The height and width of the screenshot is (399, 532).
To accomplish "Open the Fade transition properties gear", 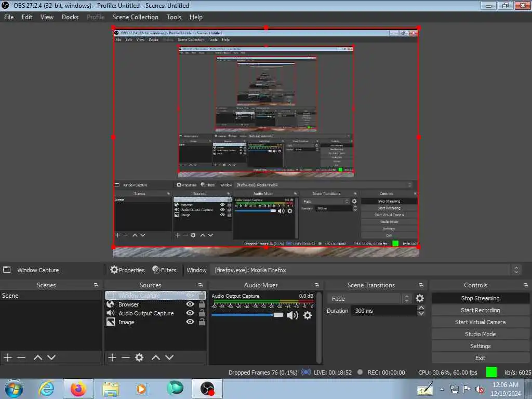I will coord(420,298).
